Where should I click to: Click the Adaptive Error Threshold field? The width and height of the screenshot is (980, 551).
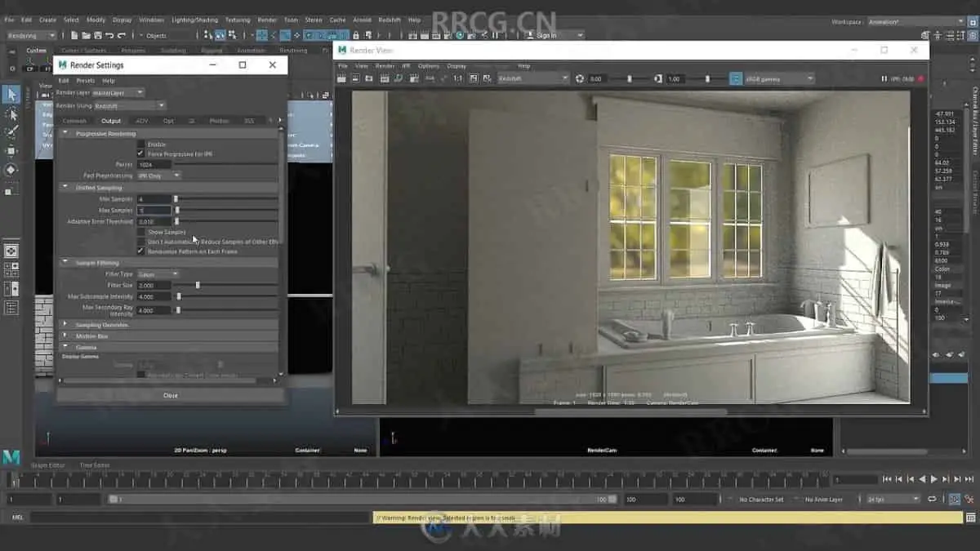click(154, 221)
